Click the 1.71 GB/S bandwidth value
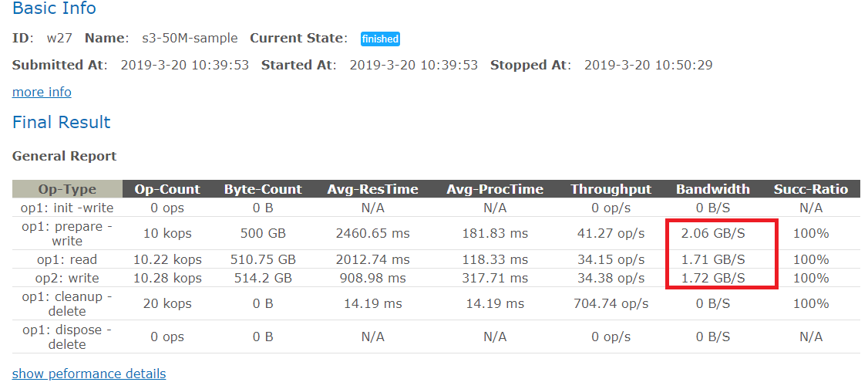The width and height of the screenshot is (868, 389). (x=712, y=259)
